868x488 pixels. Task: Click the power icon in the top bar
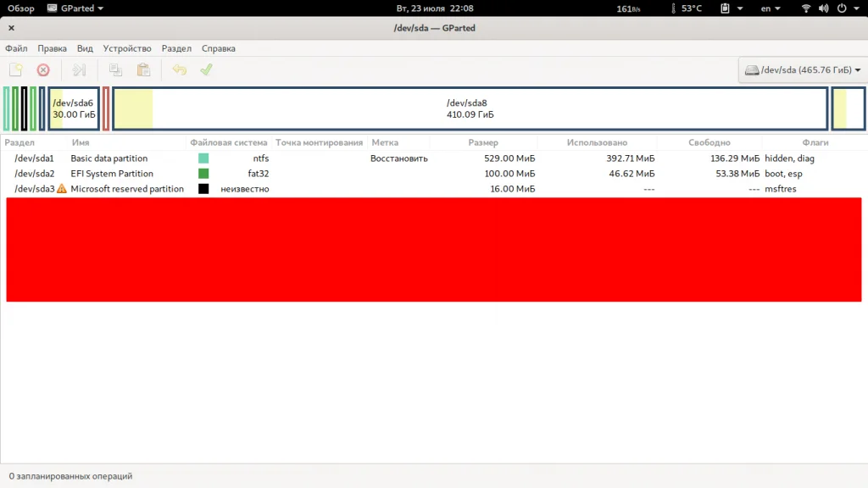(842, 8)
